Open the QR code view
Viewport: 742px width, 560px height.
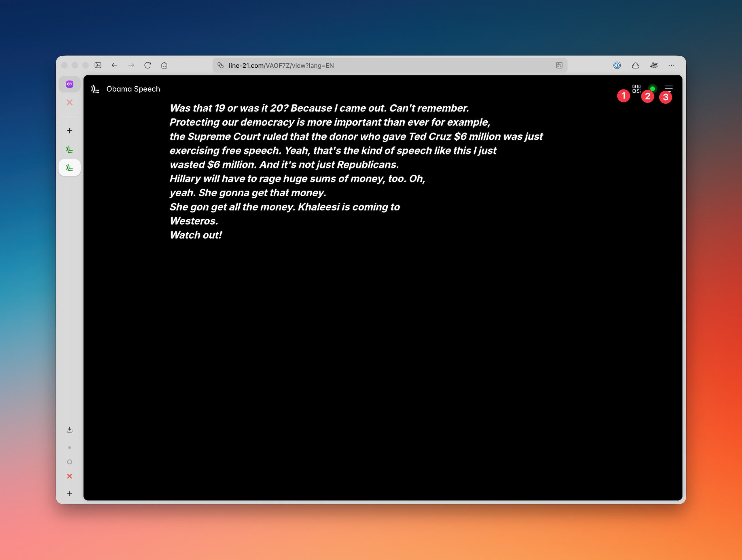click(x=637, y=88)
